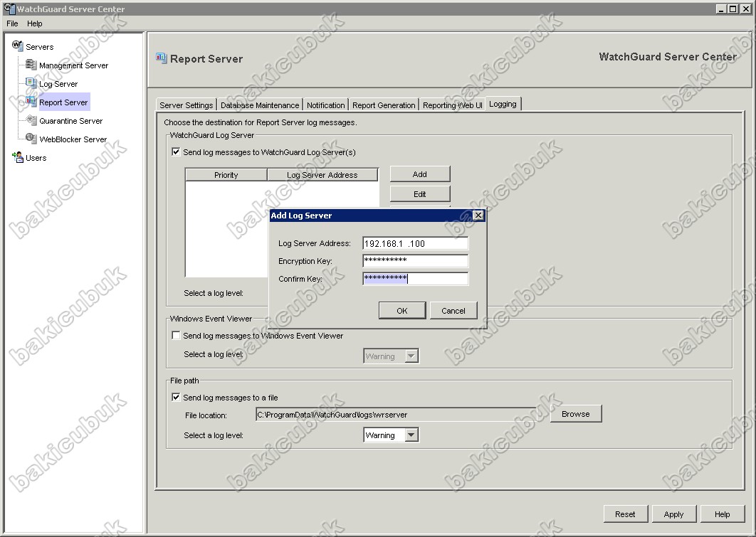Click the WebBlocker Server icon
The image size is (756, 537).
(31, 138)
